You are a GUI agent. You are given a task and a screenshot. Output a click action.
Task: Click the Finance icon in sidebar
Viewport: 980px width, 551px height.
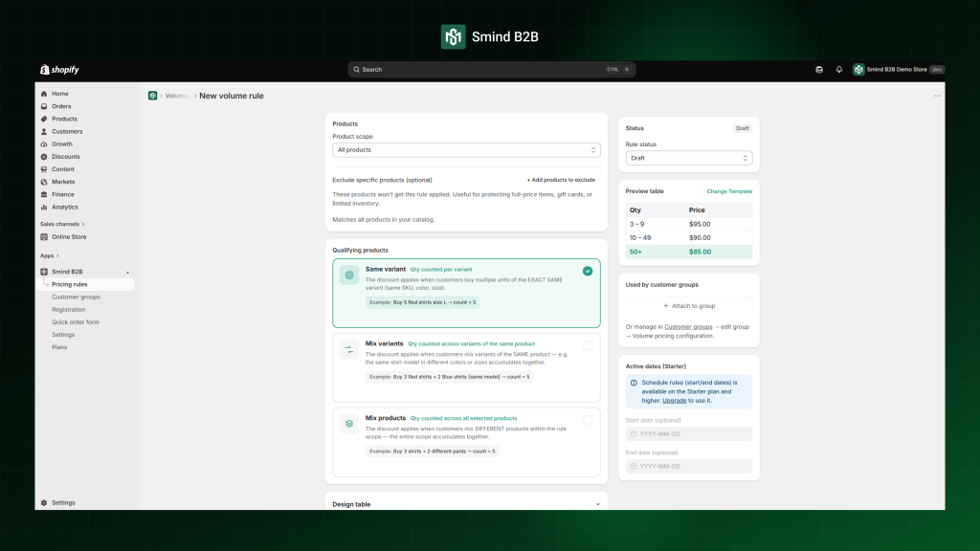click(44, 194)
